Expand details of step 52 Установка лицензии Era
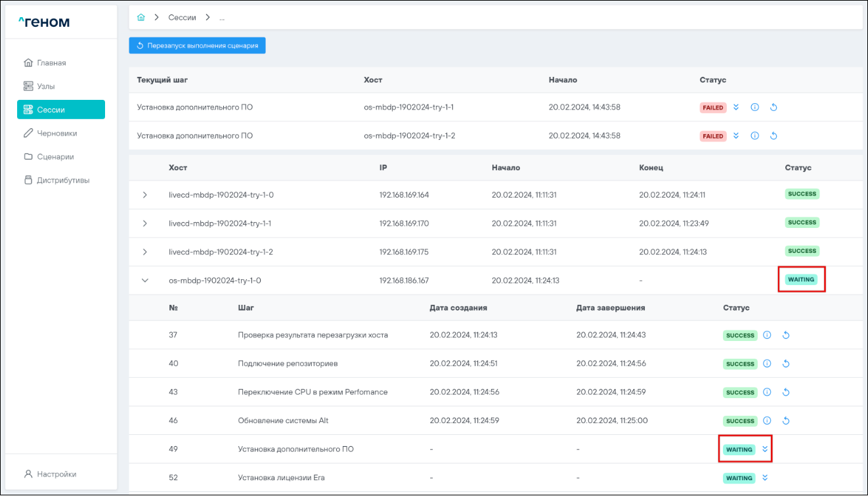Viewport: 868px width, 496px height. (x=765, y=478)
